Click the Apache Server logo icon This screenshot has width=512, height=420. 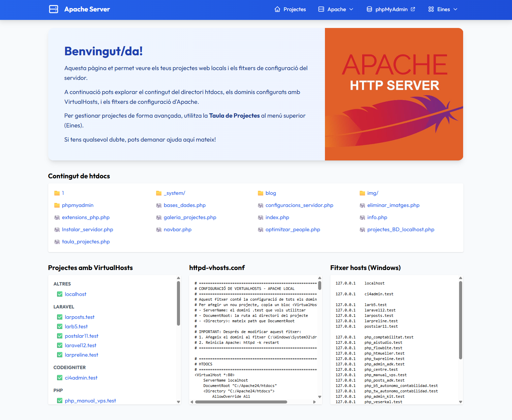54,9
